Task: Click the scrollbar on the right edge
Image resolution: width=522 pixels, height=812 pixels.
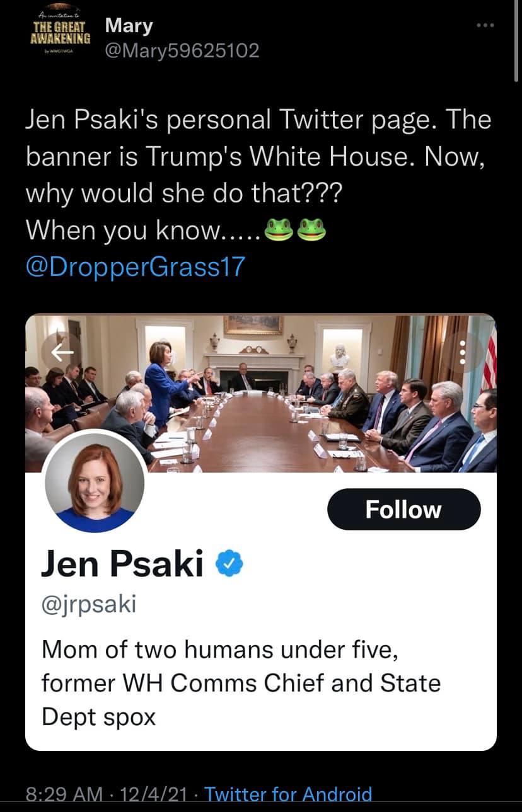Action: coord(516,41)
